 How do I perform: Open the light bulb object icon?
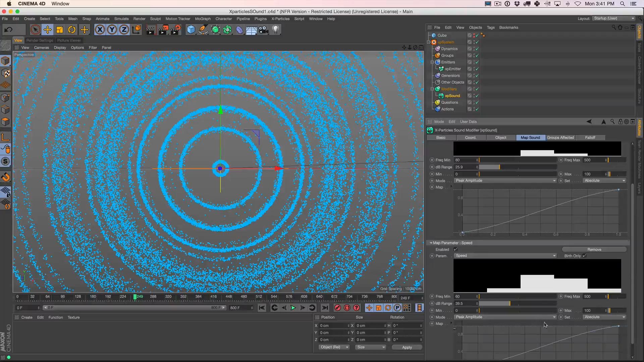pyautogui.click(x=275, y=30)
